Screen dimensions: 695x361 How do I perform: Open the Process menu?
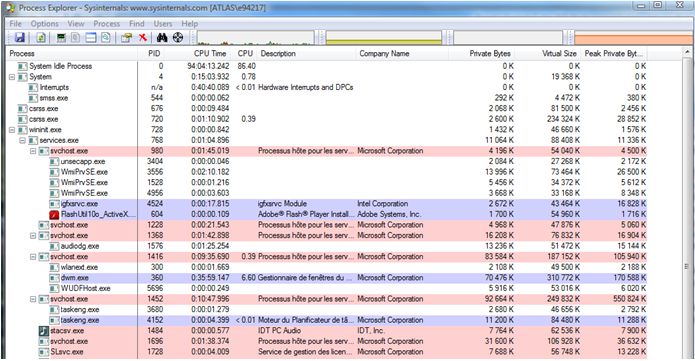point(106,24)
